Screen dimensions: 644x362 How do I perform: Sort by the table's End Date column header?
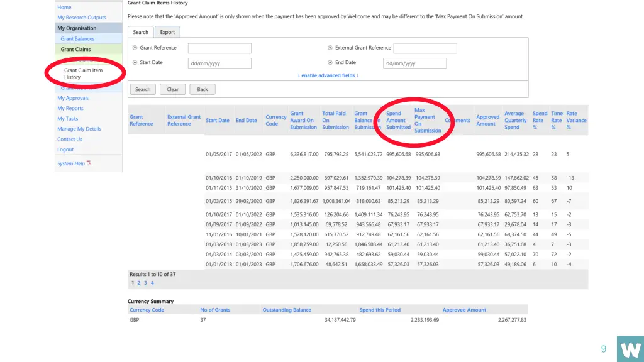pyautogui.click(x=247, y=120)
